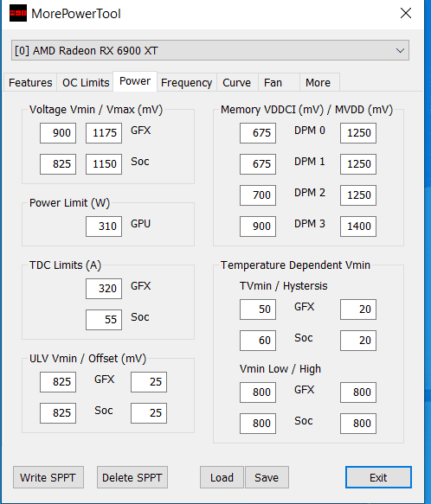Select the Power tab
The image size is (431, 504).
click(x=135, y=81)
